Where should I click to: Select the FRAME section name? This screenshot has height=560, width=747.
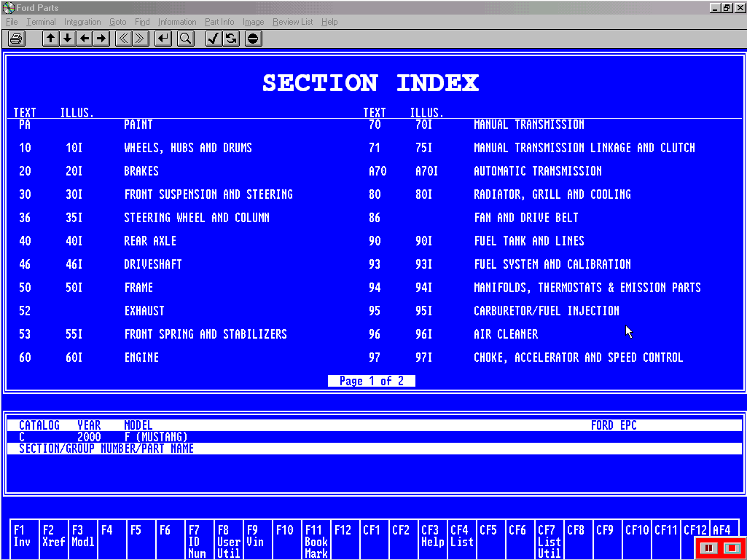pos(138,288)
